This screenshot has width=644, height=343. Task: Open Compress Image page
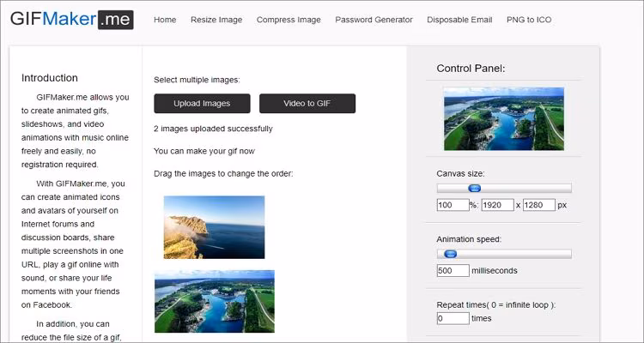[289, 20]
